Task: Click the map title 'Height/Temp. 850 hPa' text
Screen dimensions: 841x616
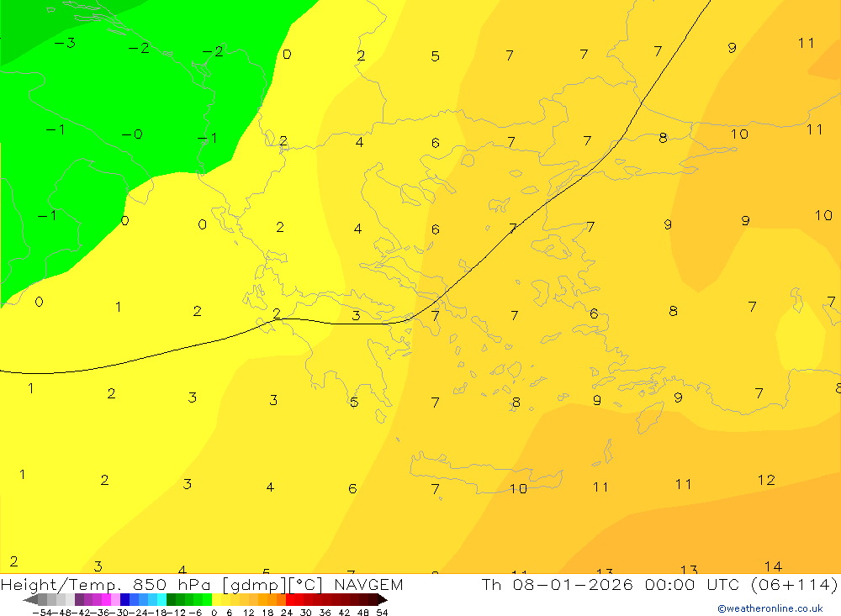Action: [x=108, y=584]
